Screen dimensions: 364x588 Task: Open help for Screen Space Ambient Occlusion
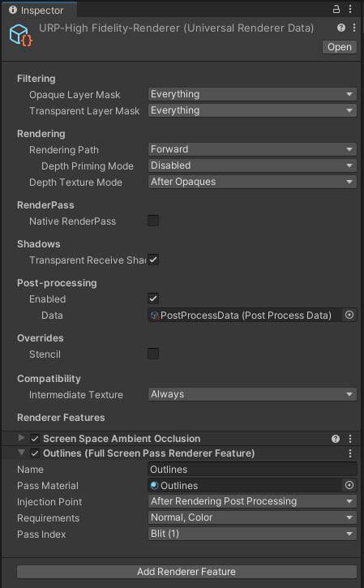tap(336, 439)
